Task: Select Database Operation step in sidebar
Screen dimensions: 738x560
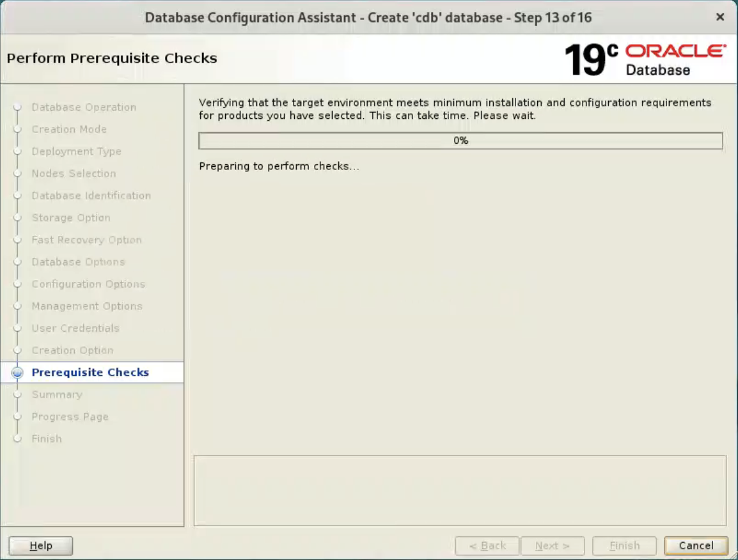Action: coord(84,107)
